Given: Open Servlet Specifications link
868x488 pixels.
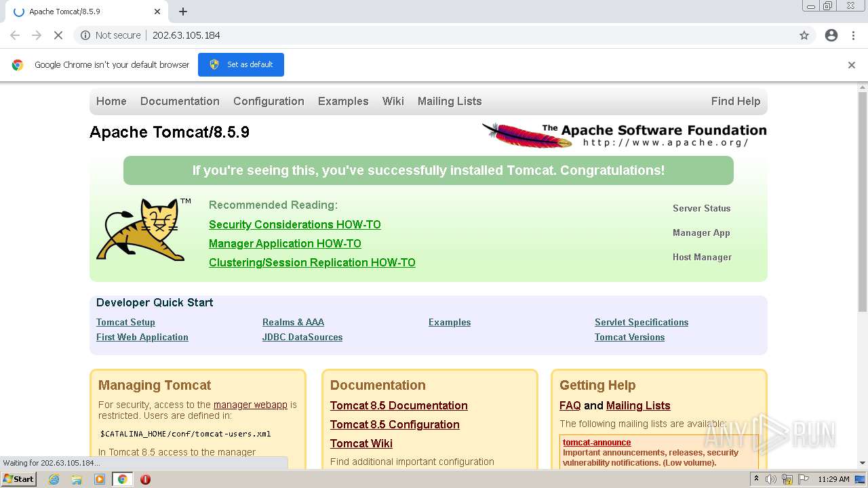Looking at the screenshot, I should click(642, 322).
